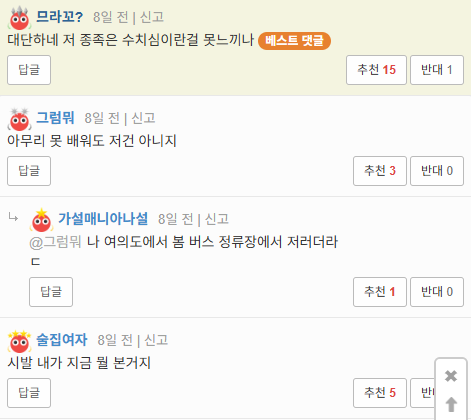Click the avatar icon of 므라꼬?

point(19,18)
